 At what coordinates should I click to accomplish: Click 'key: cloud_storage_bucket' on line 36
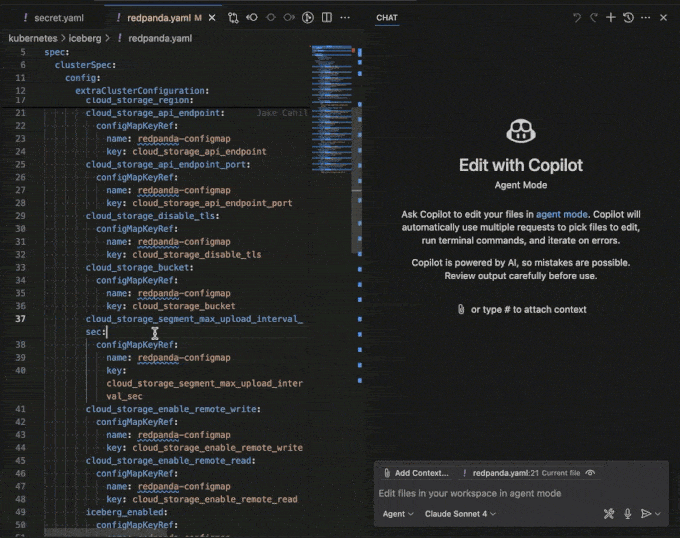pyautogui.click(x=171, y=306)
